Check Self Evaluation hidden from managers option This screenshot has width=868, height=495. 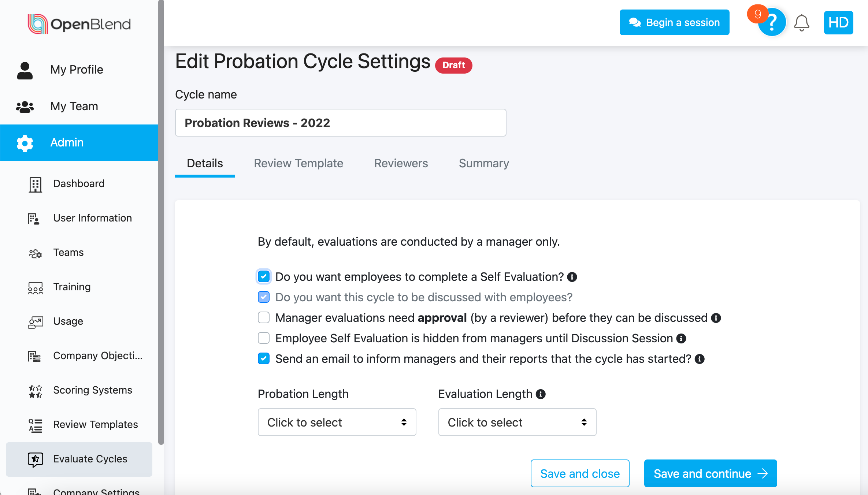tap(264, 338)
